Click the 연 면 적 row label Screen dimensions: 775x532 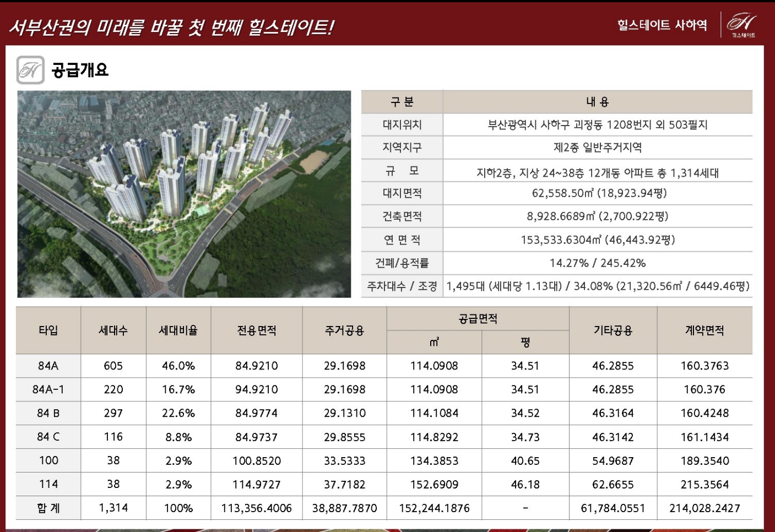click(x=402, y=240)
